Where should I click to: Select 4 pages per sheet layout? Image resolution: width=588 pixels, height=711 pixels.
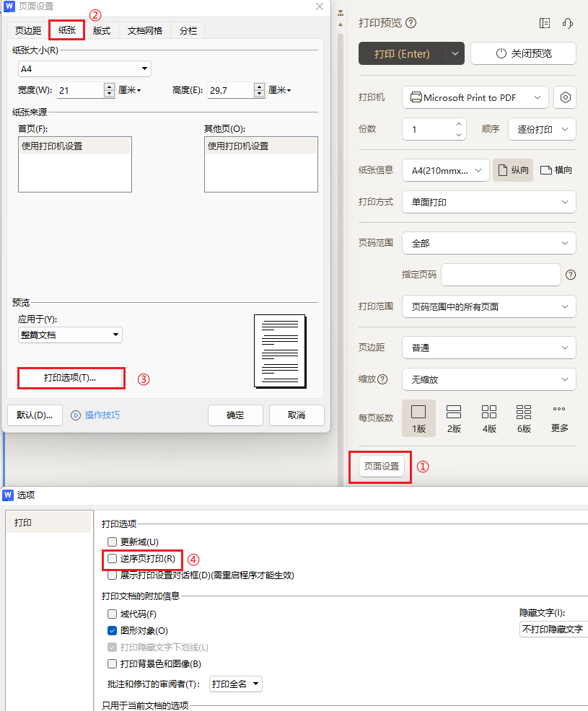click(489, 418)
